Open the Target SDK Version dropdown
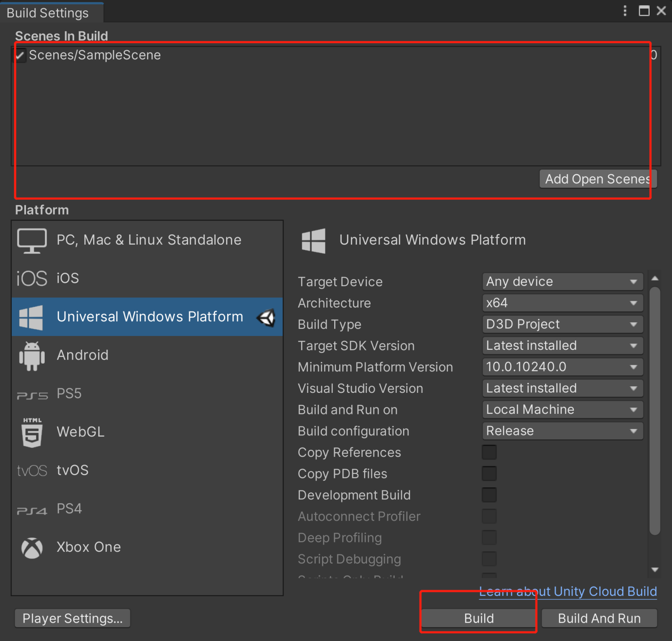The height and width of the screenshot is (641, 672). [x=563, y=345]
